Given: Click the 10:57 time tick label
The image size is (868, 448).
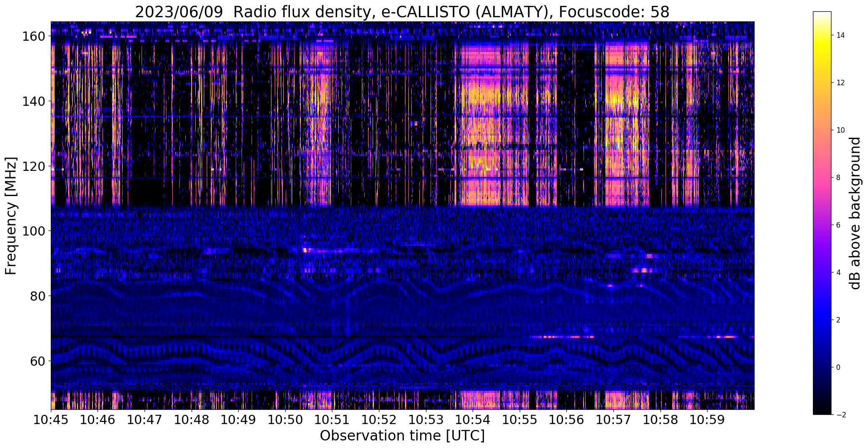Looking at the screenshot, I should point(613,419).
